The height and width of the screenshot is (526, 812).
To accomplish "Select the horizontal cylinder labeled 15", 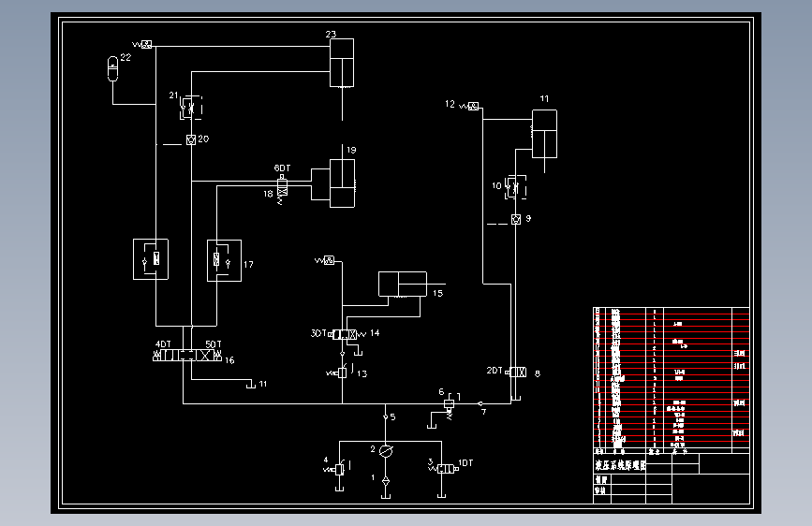I will [403, 285].
